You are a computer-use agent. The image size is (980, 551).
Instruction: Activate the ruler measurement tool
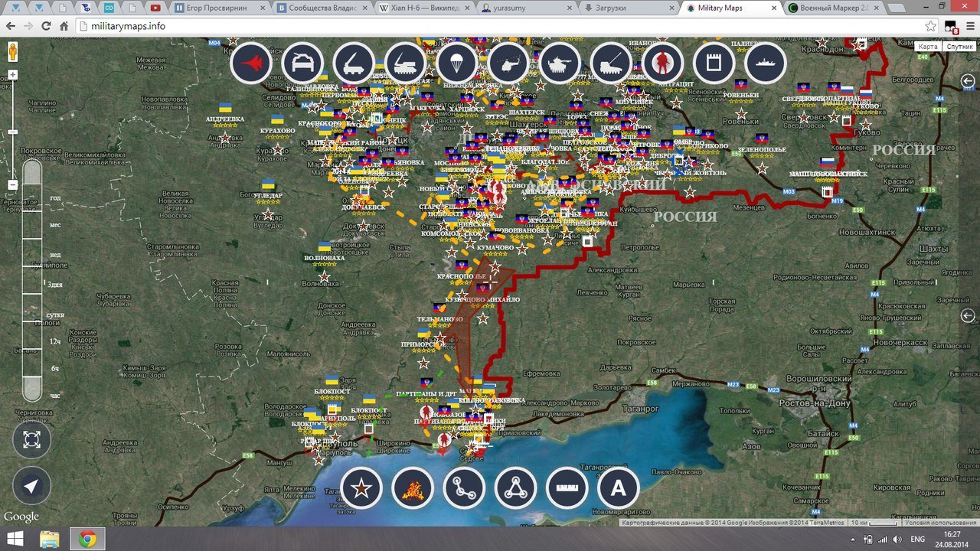pyautogui.click(x=567, y=487)
